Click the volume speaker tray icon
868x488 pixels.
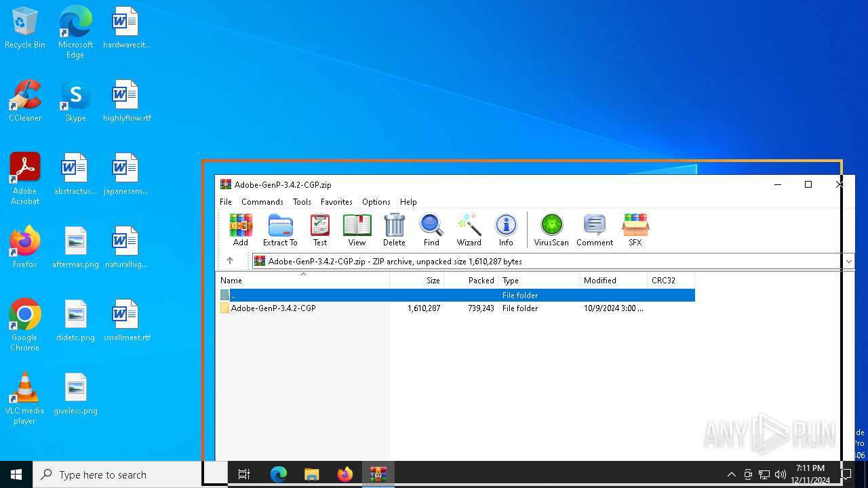[781, 474]
